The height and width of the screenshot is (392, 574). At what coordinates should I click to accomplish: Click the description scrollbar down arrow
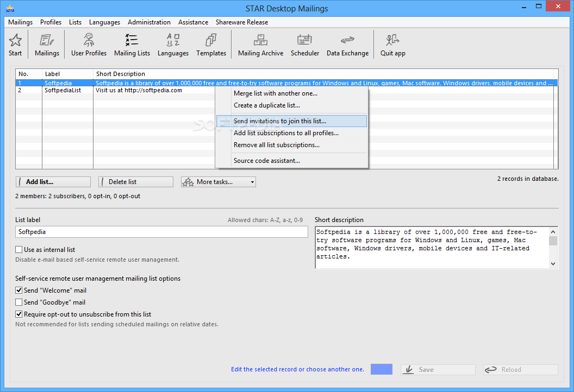point(553,264)
